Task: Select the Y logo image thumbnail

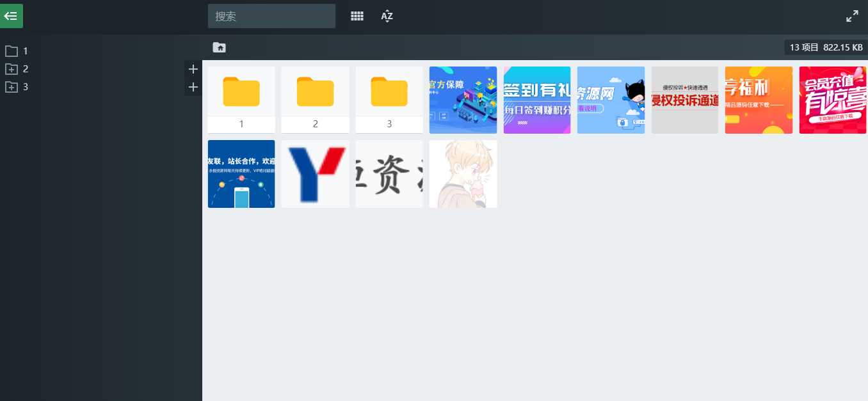Action: [315, 173]
